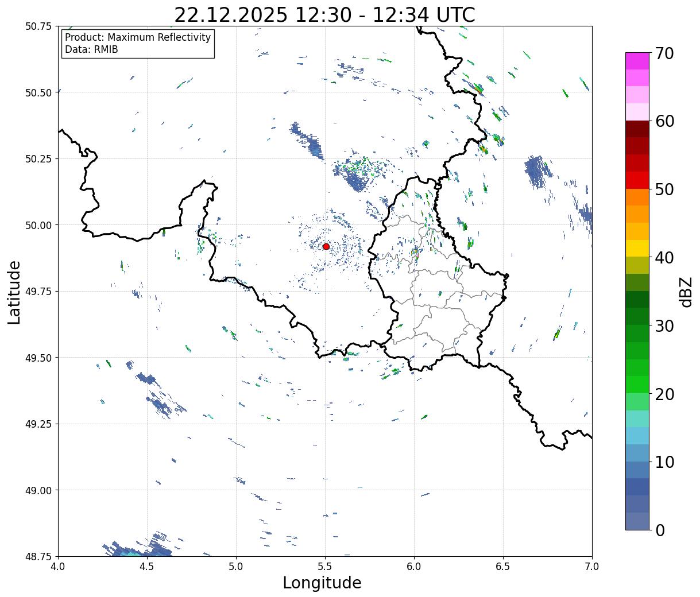
Task: Click the latitude tick label 49.50
Action: tap(38, 358)
